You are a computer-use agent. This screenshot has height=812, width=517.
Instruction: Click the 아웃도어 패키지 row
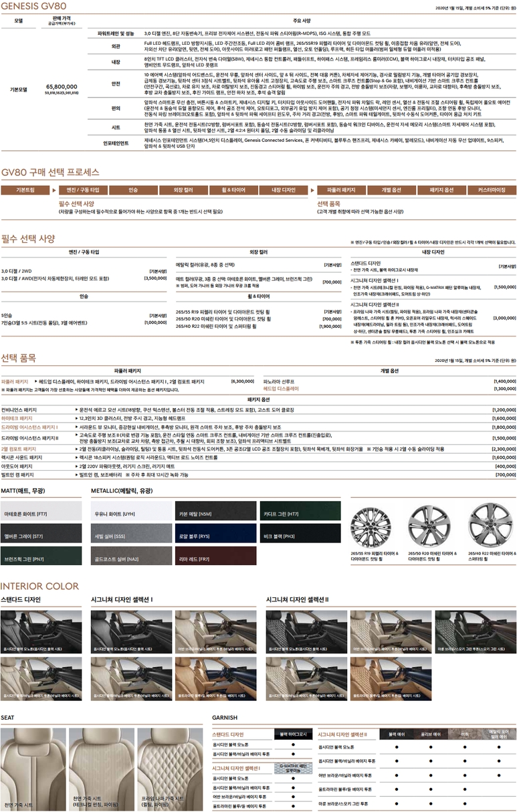[258, 466]
